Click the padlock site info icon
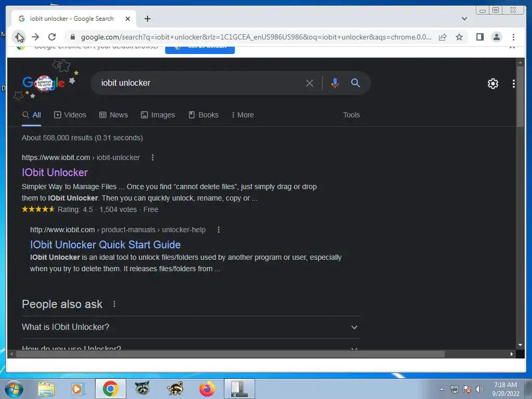Viewport: 532px width, 399px height. click(x=72, y=37)
